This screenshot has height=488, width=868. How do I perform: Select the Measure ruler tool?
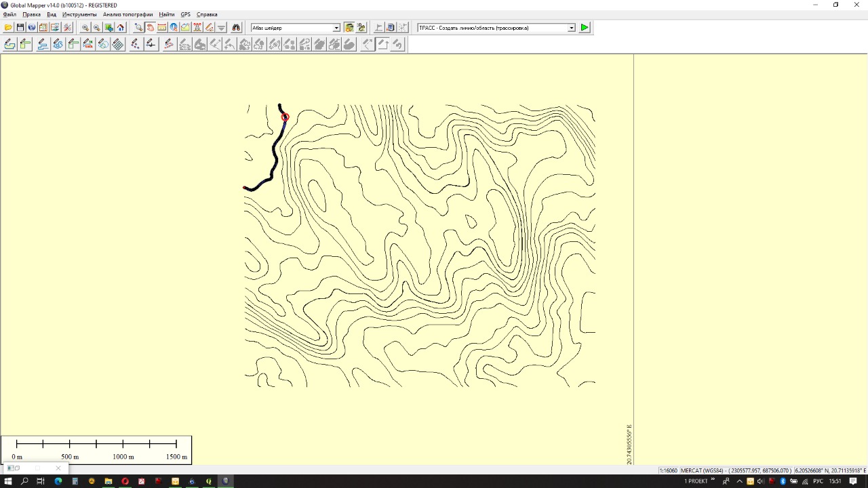pyautogui.click(x=162, y=28)
